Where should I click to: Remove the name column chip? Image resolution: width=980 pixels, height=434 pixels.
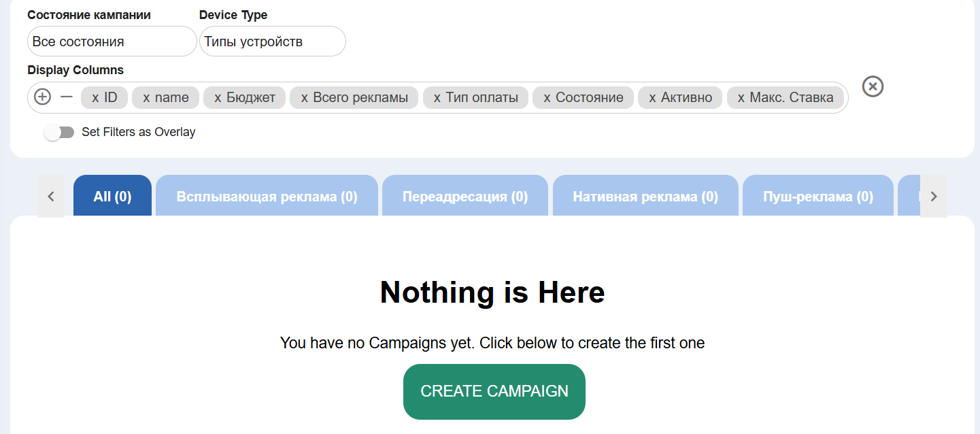146,98
